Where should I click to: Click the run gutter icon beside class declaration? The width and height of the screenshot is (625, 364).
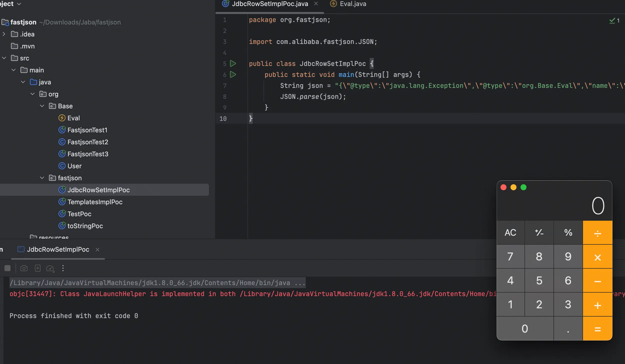point(233,63)
